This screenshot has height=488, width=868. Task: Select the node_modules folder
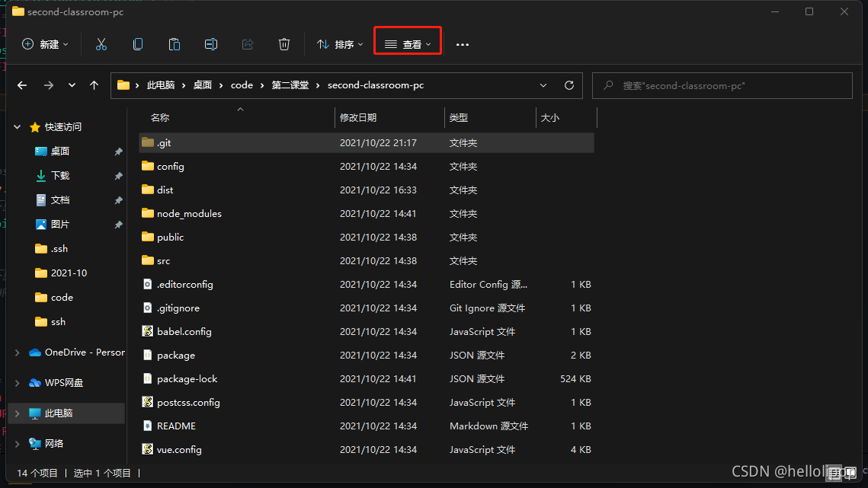pos(189,214)
